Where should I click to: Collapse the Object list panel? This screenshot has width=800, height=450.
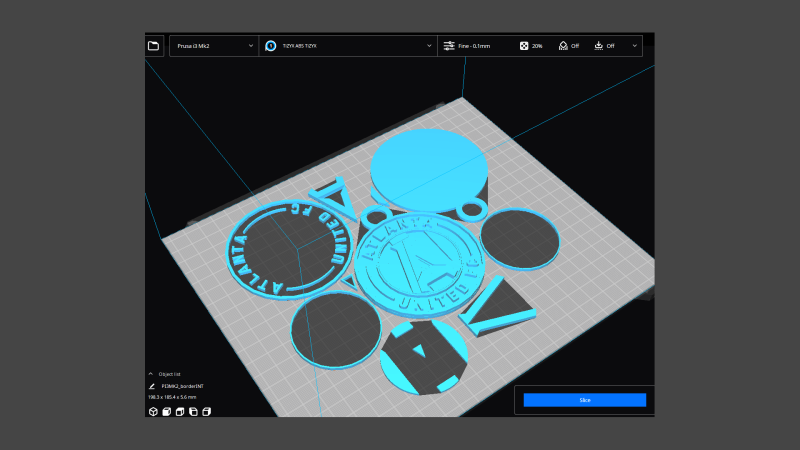point(151,374)
